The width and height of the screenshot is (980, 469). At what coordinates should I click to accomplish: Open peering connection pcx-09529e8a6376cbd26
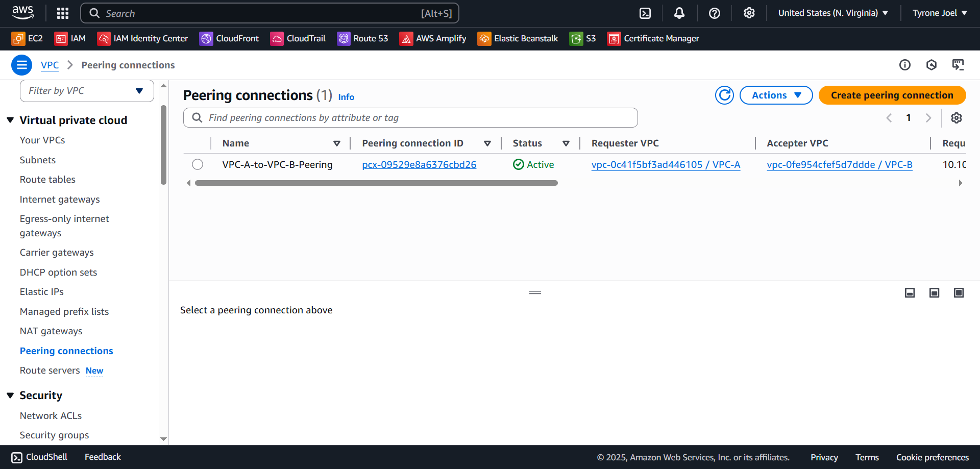pos(419,164)
